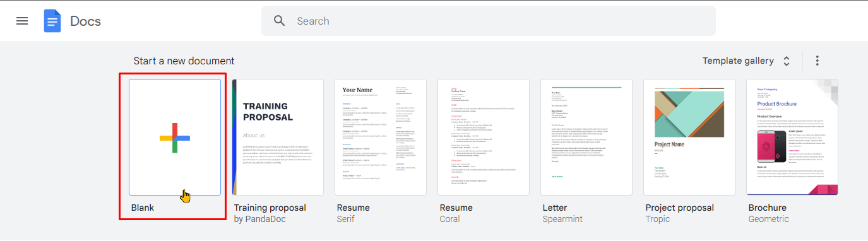This screenshot has height=241, width=868.
Task: Click the Google Docs logo icon
Action: click(x=52, y=21)
